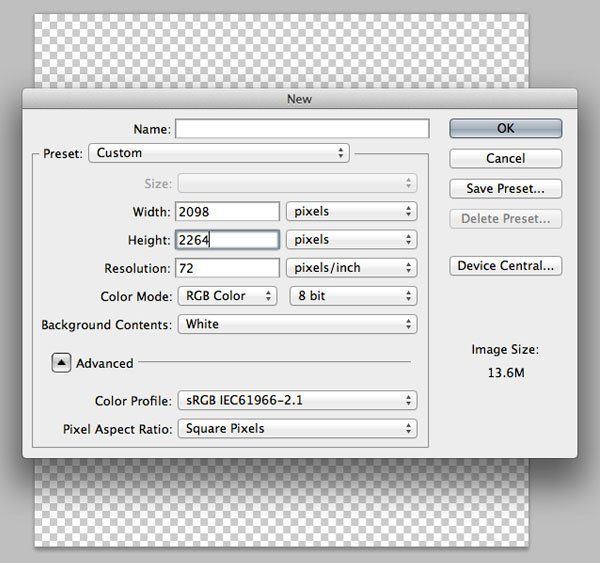Click the Advanced label text

[x=104, y=363]
